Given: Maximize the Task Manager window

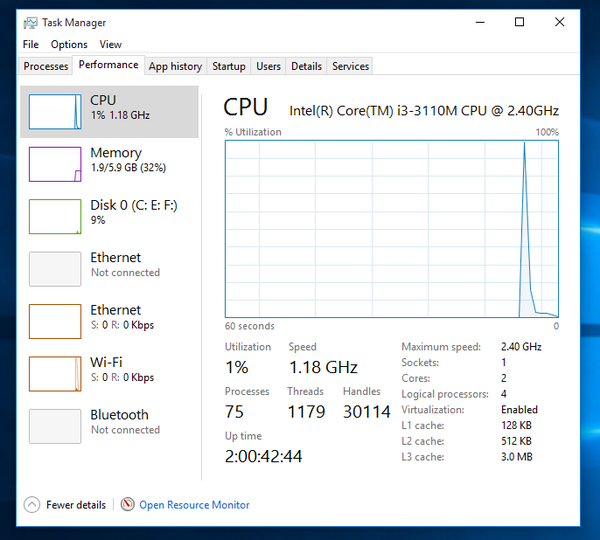Looking at the screenshot, I should coord(519,22).
